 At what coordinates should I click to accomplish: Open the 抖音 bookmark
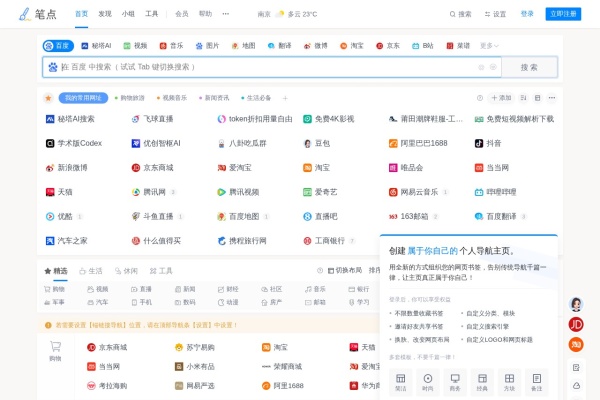coord(488,143)
